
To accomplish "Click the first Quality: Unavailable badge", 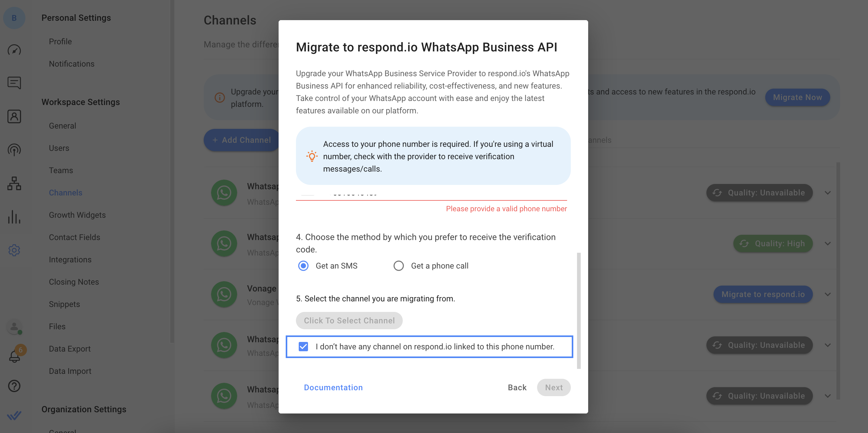I will (x=759, y=193).
